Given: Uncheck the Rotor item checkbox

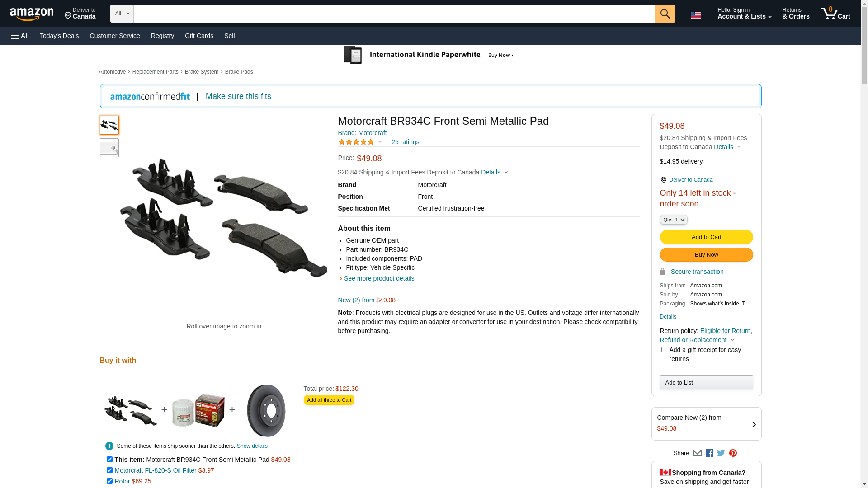Looking at the screenshot, I should point(109,481).
